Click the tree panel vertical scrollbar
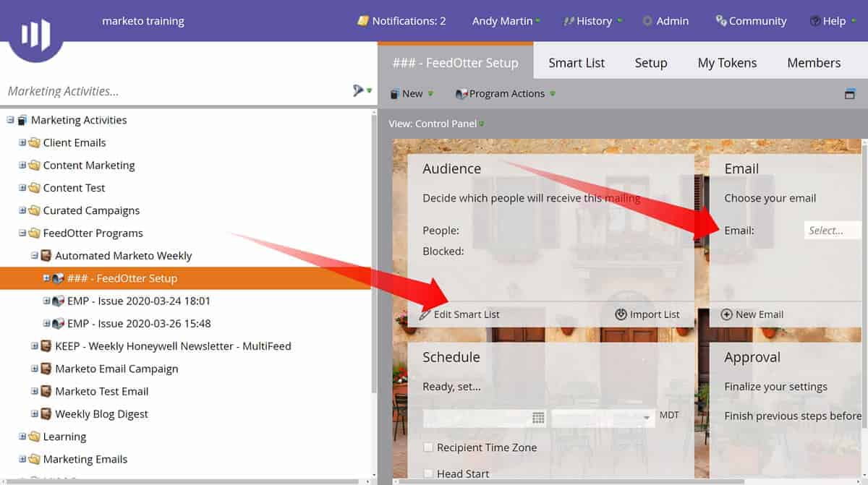Viewport: 868px width, 485px height. [373, 253]
